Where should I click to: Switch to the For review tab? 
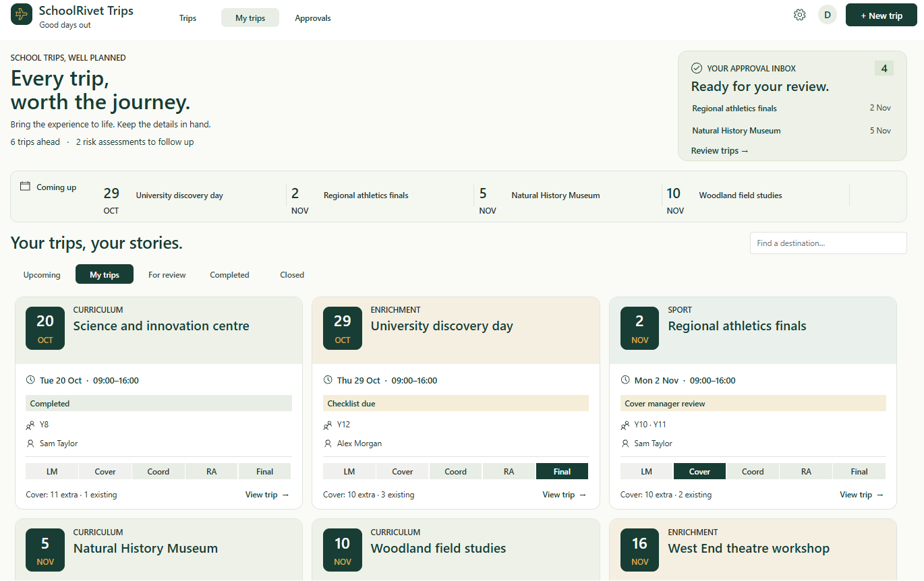click(167, 274)
